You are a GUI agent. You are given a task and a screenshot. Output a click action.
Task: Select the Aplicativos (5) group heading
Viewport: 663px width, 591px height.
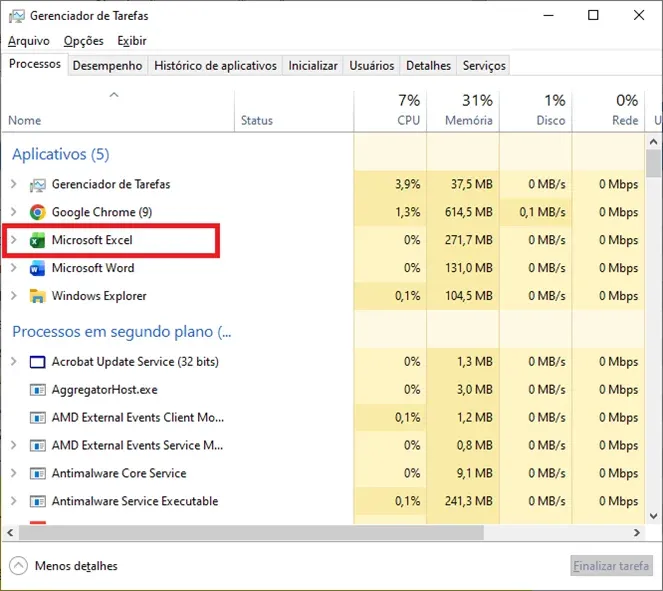[x=60, y=154]
